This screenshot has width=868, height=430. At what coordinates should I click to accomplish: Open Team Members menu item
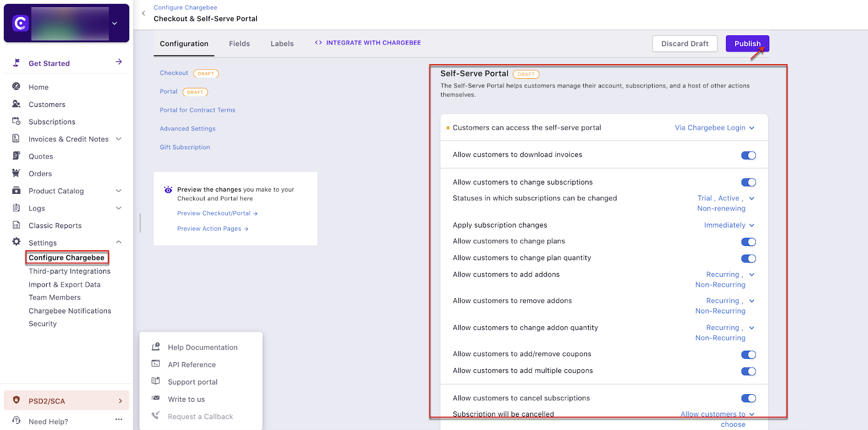click(x=55, y=297)
